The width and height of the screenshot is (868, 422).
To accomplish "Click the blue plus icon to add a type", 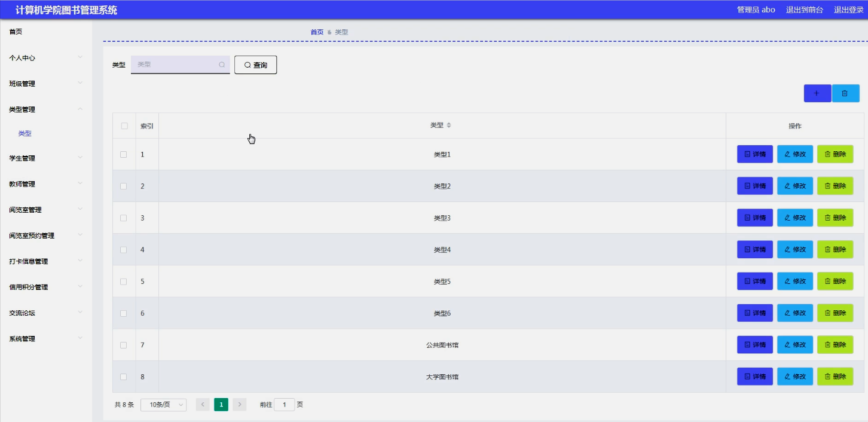I will [817, 93].
